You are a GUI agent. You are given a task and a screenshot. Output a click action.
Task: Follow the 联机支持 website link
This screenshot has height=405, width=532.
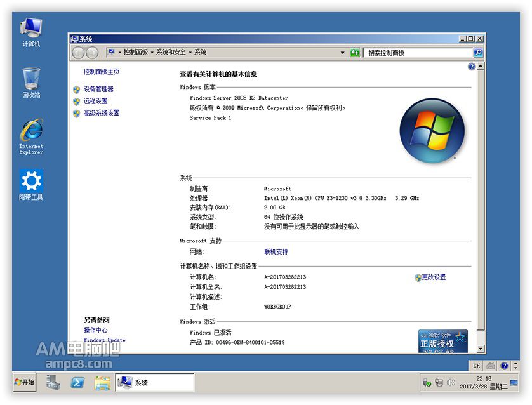pos(276,251)
